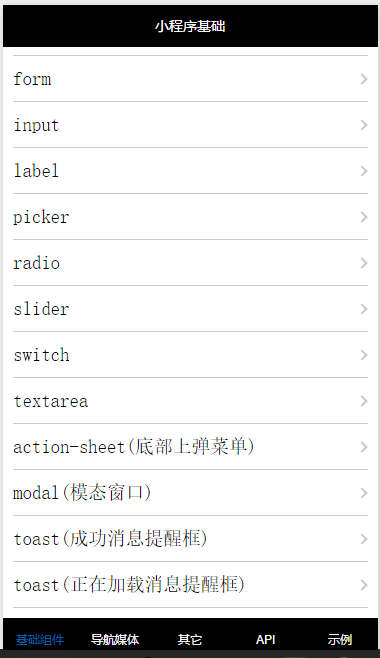Select the slider list entry

pyautogui.click(x=190, y=309)
